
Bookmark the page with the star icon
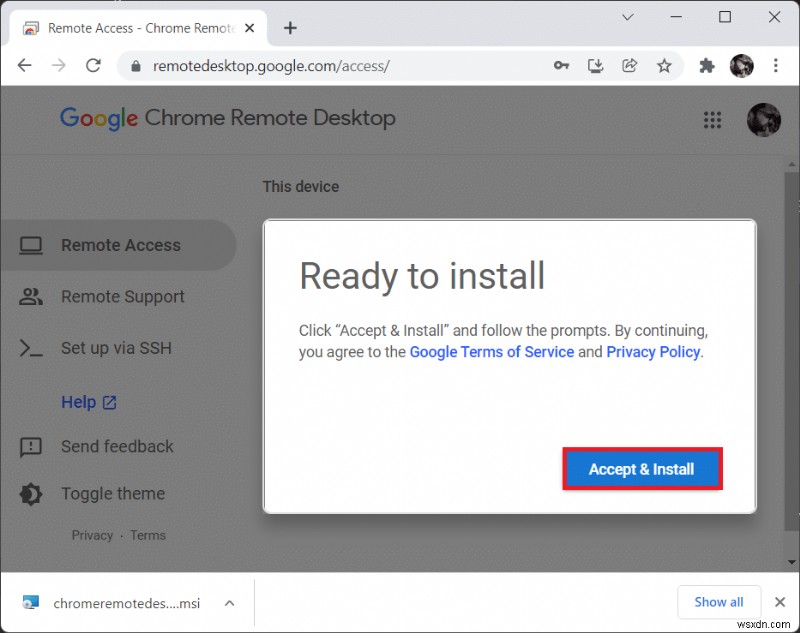(x=665, y=65)
